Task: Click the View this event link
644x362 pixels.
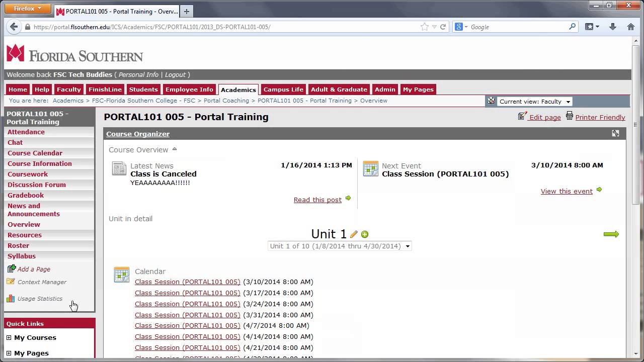Action: [567, 191]
